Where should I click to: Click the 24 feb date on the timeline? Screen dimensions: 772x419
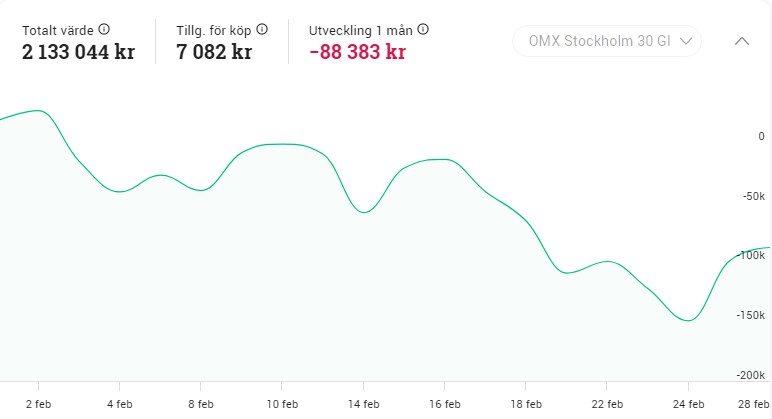(688, 404)
